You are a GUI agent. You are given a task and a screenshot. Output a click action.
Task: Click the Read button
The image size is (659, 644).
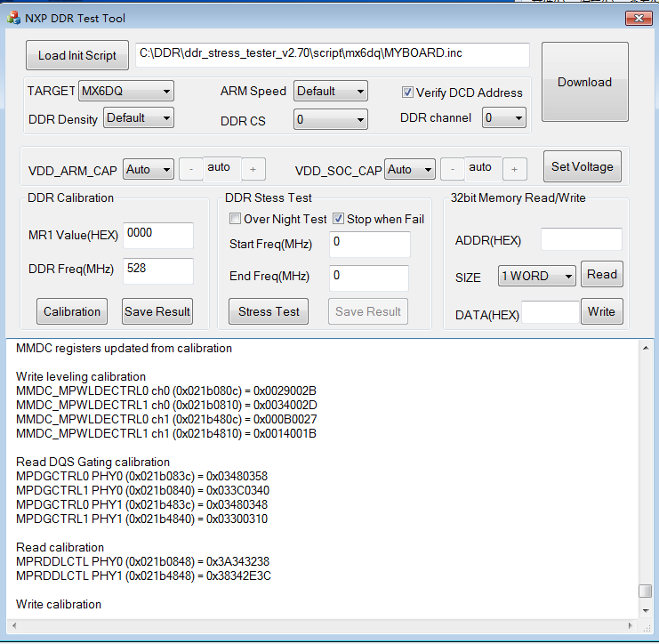(x=602, y=274)
